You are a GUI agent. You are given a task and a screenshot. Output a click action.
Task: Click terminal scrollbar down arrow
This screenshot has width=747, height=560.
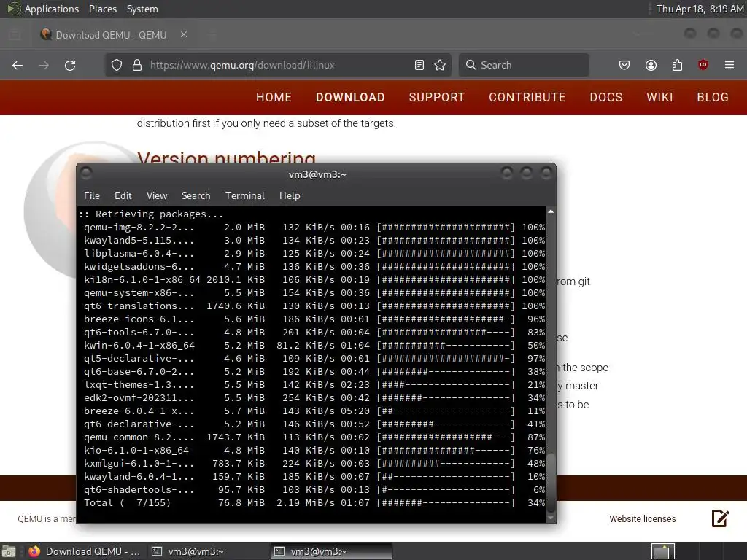(x=551, y=517)
